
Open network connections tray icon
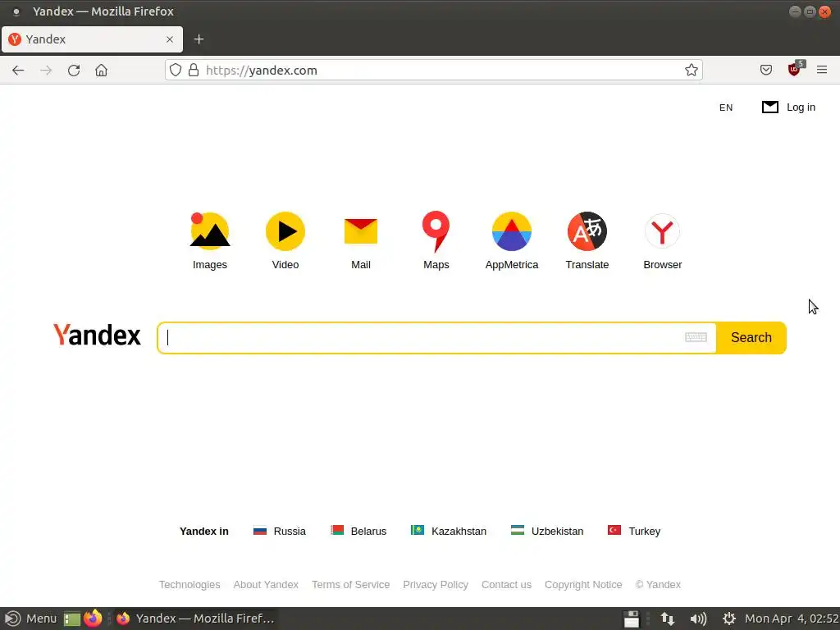(x=668, y=619)
